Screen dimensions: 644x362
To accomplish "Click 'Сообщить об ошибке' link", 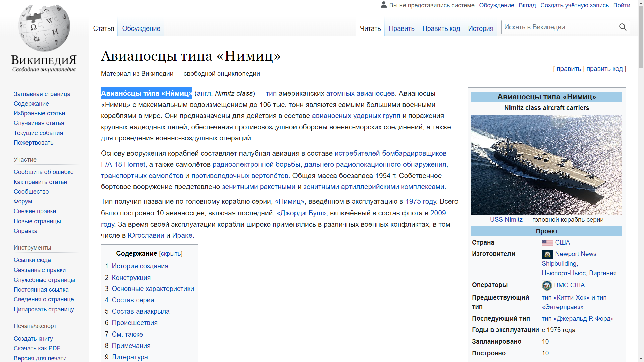I will click(x=44, y=172).
